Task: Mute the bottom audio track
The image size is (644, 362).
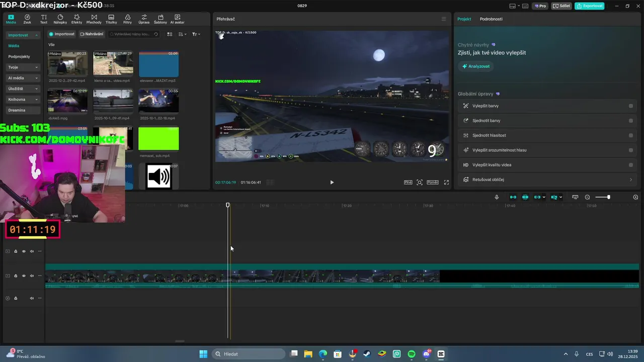Action: pos(32,298)
